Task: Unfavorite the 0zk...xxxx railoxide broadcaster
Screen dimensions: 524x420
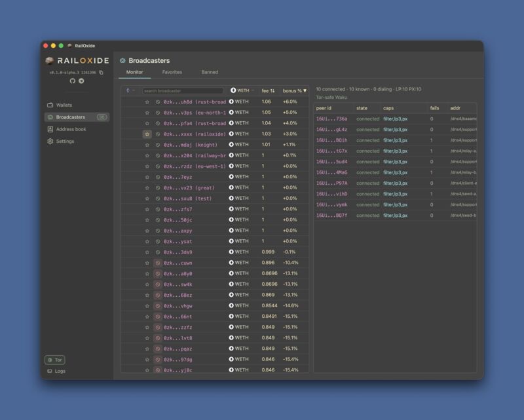Action: [x=147, y=134]
